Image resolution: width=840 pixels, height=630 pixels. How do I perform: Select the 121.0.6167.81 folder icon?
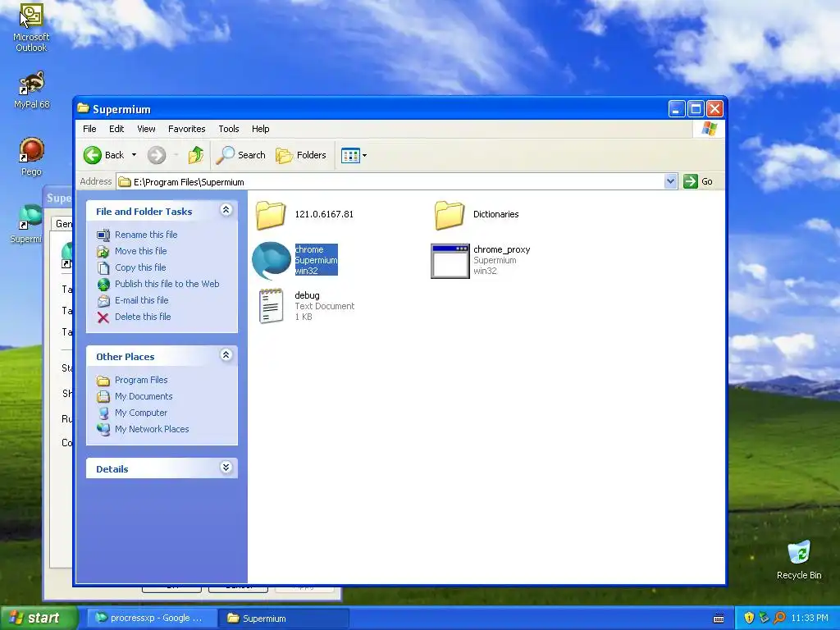coord(271,214)
